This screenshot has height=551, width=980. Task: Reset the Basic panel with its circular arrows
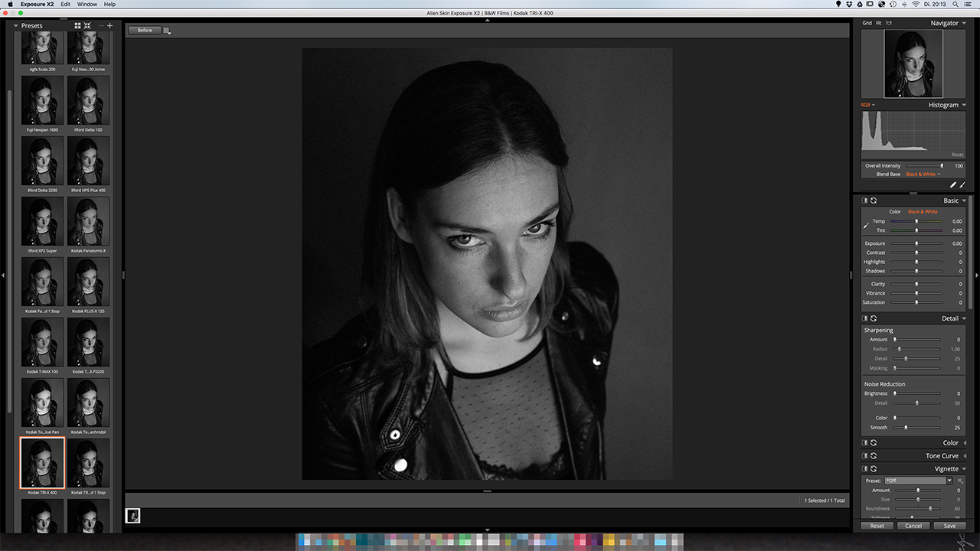tap(874, 201)
